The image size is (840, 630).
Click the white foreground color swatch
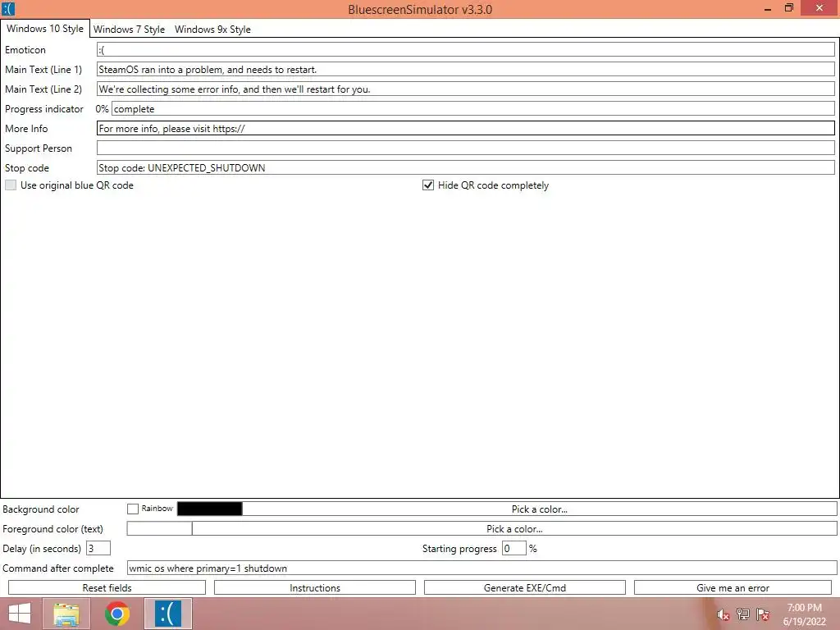(x=159, y=529)
